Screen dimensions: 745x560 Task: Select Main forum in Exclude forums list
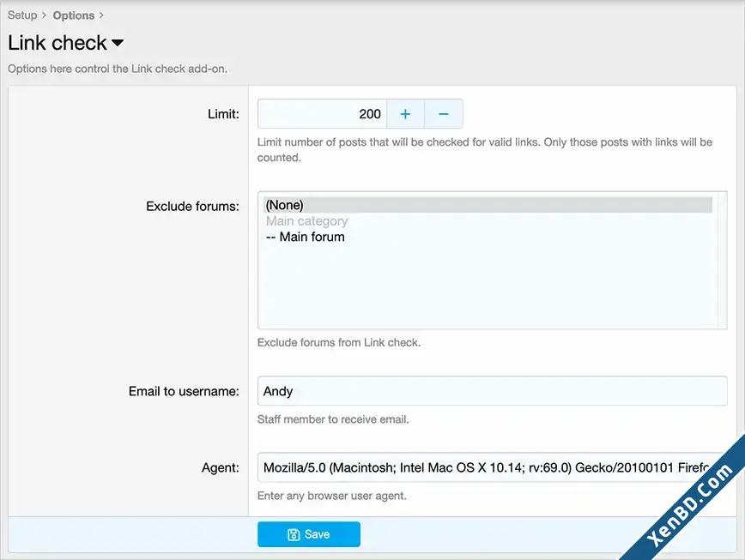click(488, 237)
